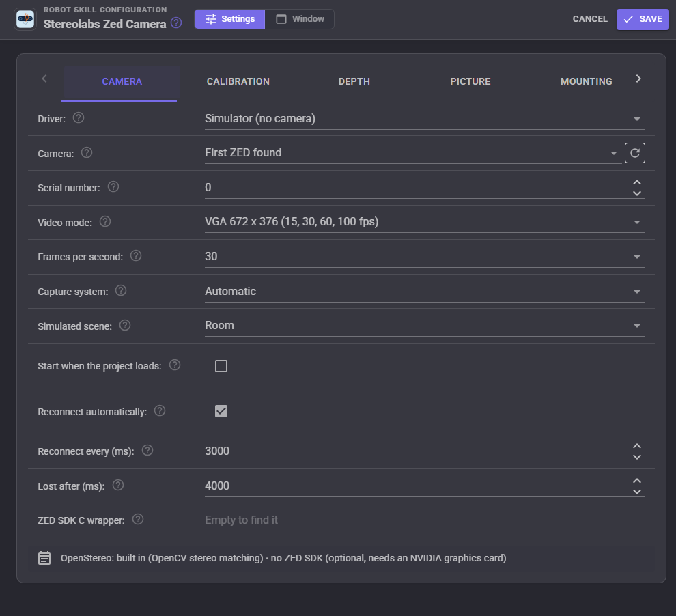Viewport: 676px width, 616px height.
Task: Switch to the Calibration tab
Action: click(x=238, y=81)
